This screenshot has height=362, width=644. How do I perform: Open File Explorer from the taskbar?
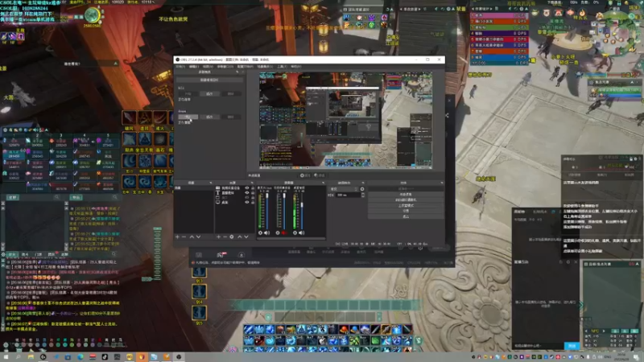[x=31, y=356]
